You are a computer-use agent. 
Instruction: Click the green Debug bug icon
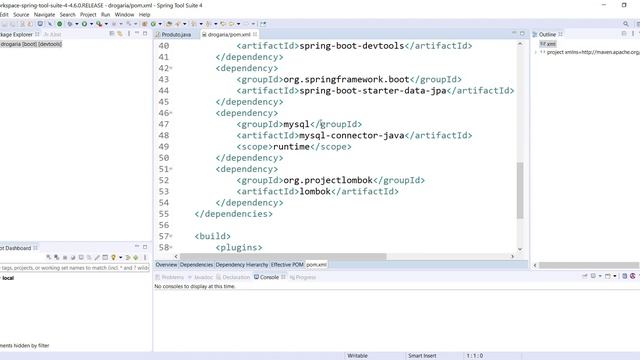[x=70, y=24]
